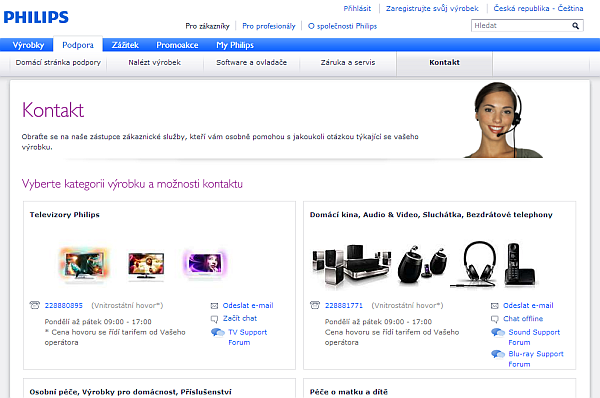Go to the Promoakce tab

177,45
